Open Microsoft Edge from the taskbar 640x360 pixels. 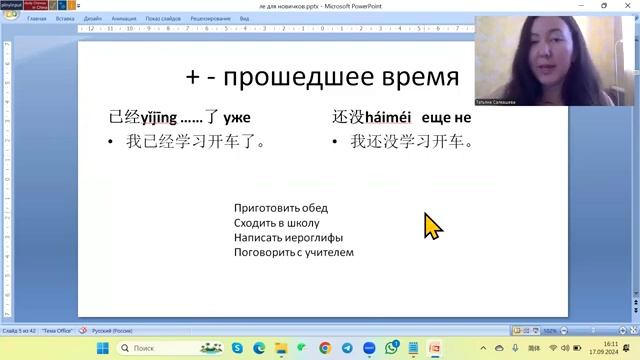[x=259, y=348]
